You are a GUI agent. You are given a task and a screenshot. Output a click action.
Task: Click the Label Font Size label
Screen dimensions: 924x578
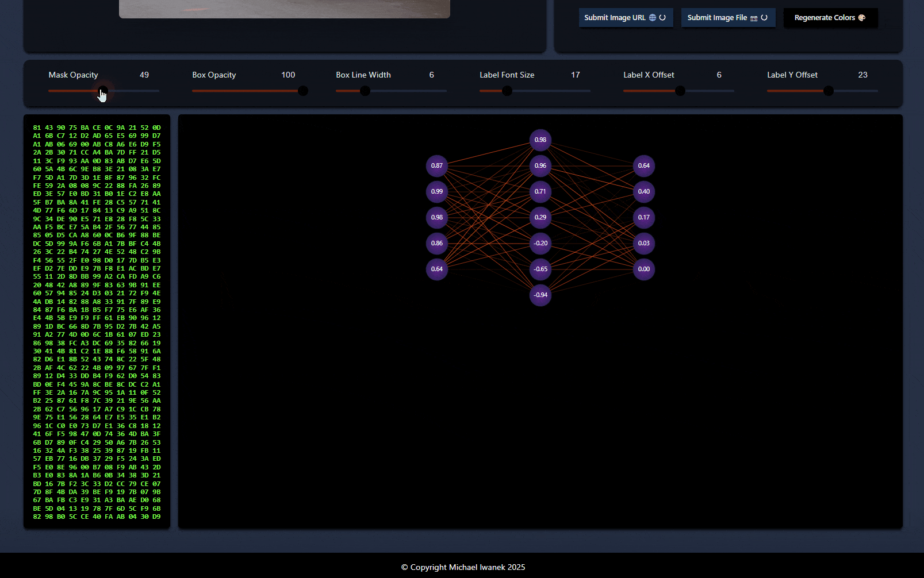pos(507,75)
